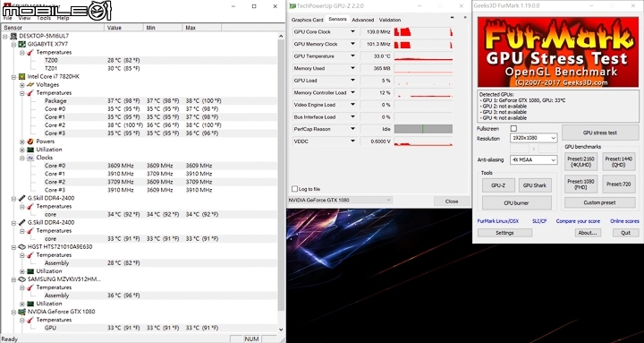The image size is (644, 343).
Task: Open the Validation tab in GPU-Z
Action: (x=390, y=20)
